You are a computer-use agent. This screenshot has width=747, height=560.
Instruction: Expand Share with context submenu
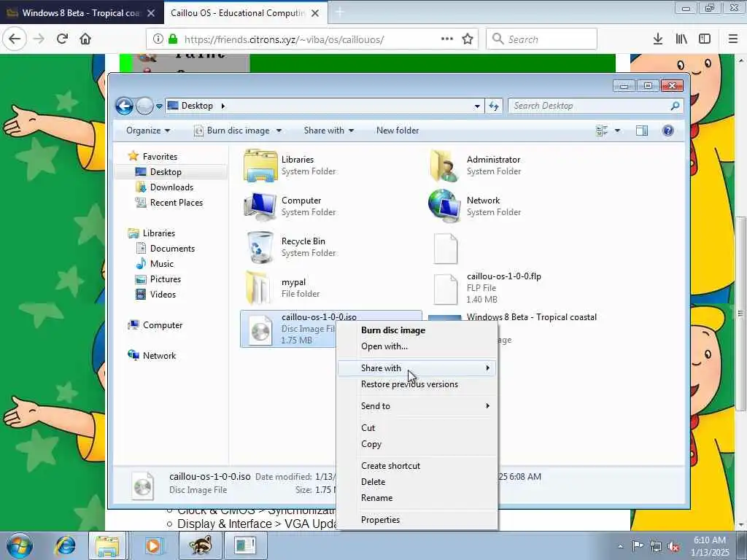pyautogui.click(x=417, y=368)
